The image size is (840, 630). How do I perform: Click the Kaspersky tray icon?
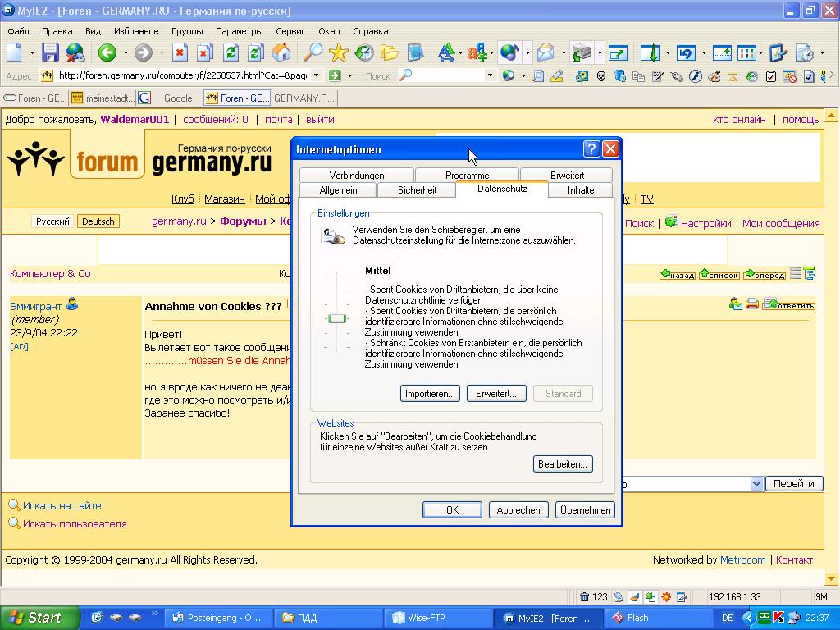coord(778,618)
